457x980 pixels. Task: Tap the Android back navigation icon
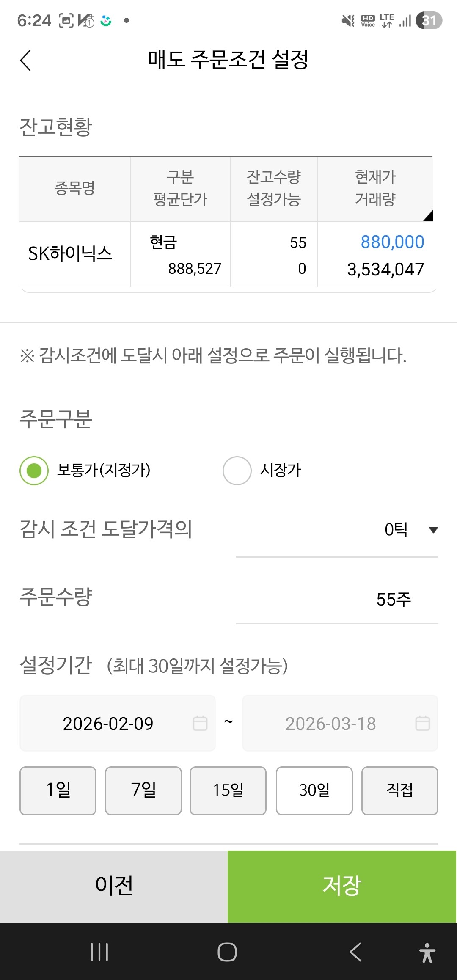point(355,952)
